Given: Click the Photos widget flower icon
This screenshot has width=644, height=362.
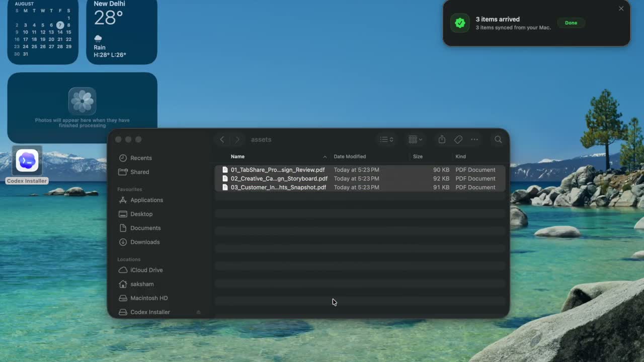Looking at the screenshot, I should pos(82,101).
